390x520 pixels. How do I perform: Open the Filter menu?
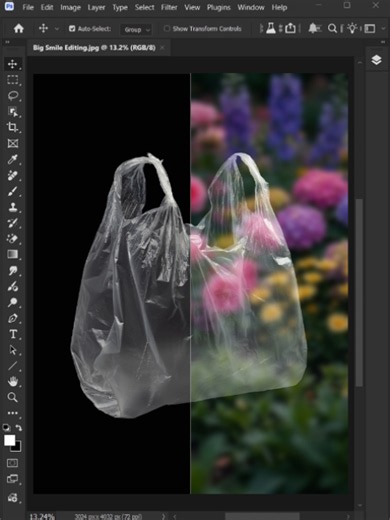[x=169, y=7]
